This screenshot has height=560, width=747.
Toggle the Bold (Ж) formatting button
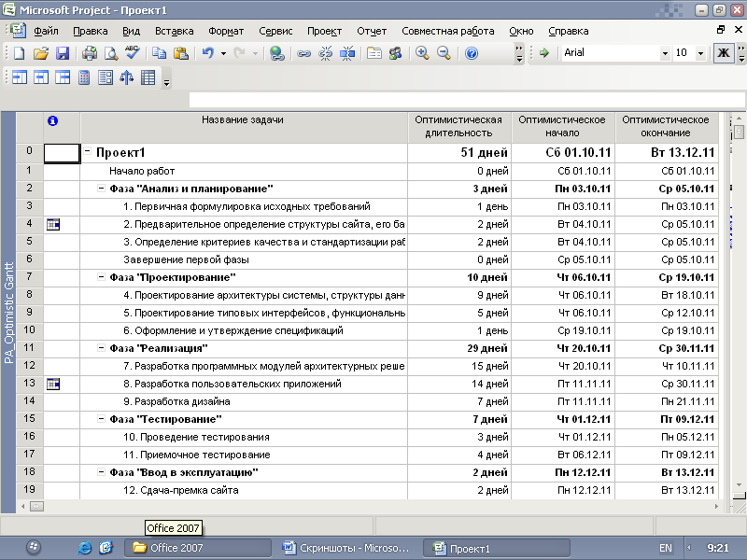tap(723, 53)
